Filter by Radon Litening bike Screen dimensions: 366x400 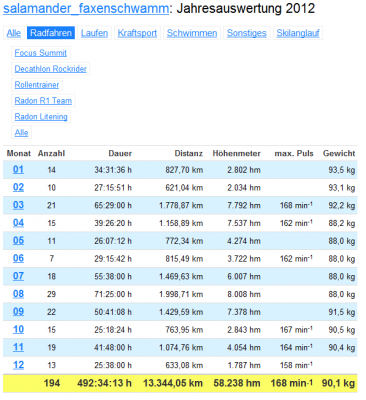tap(41, 117)
